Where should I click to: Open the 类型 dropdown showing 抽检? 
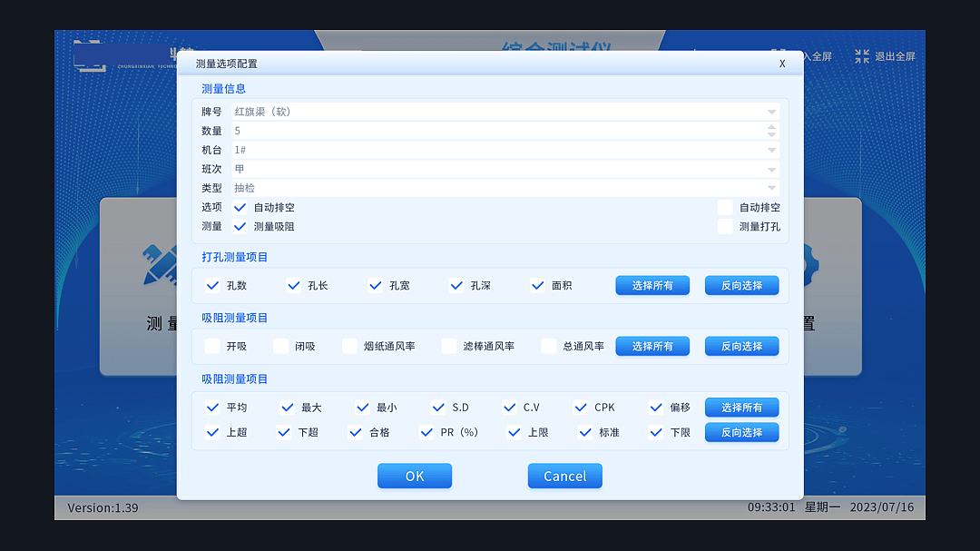(x=771, y=188)
